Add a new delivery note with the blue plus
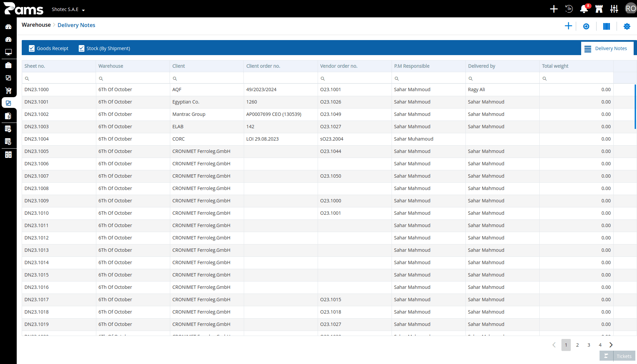637x364 pixels. pyautogui.click(x=568, y=26)
